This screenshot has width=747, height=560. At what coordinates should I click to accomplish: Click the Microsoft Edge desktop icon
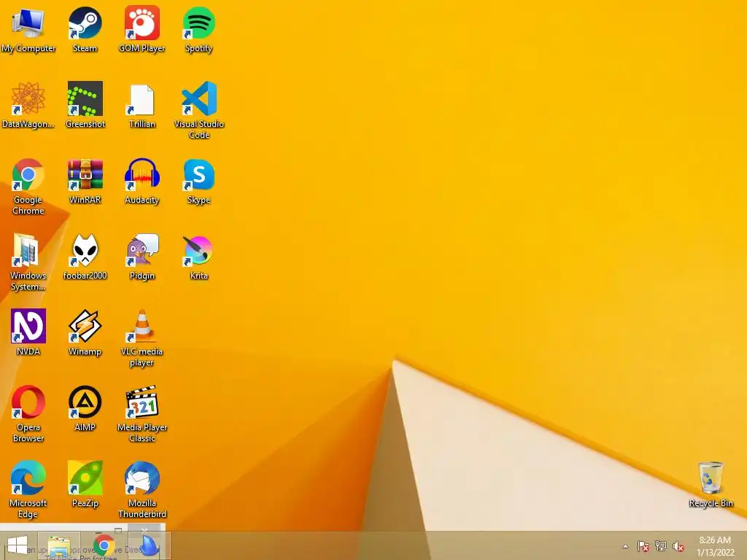click(x=28, y=478)
